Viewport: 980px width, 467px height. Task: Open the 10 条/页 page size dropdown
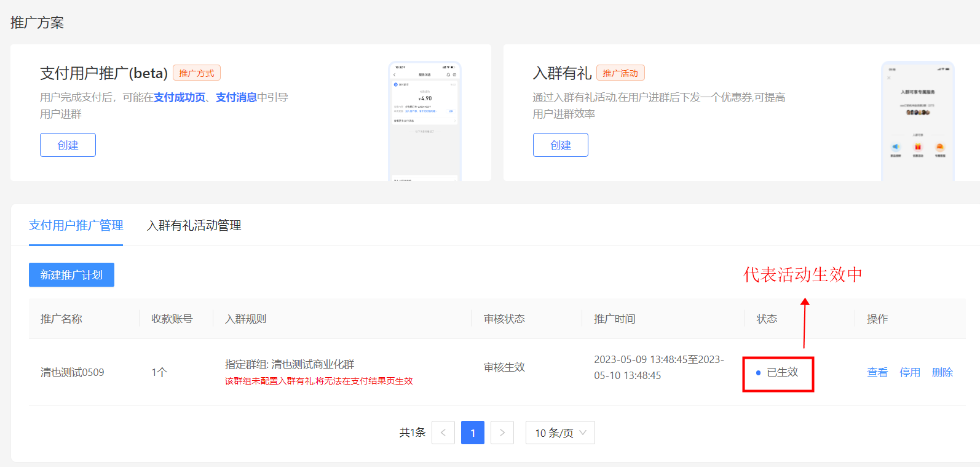560,433
